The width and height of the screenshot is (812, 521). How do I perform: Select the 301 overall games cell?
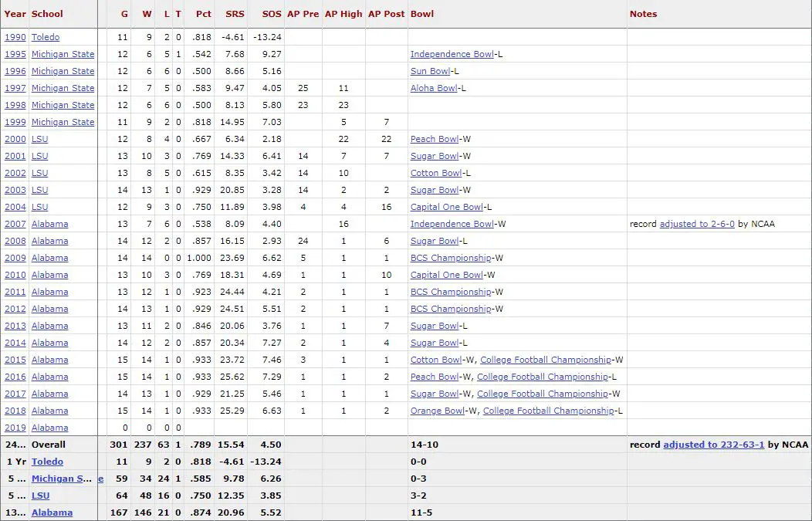coord(119,445)
